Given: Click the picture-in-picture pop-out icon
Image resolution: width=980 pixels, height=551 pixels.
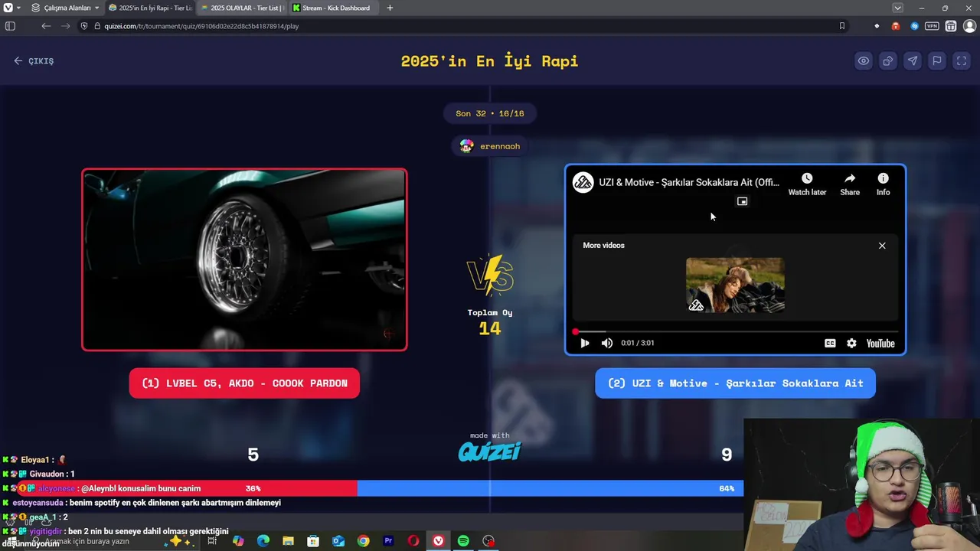Looking at the screenshot, I should point(742,201).
